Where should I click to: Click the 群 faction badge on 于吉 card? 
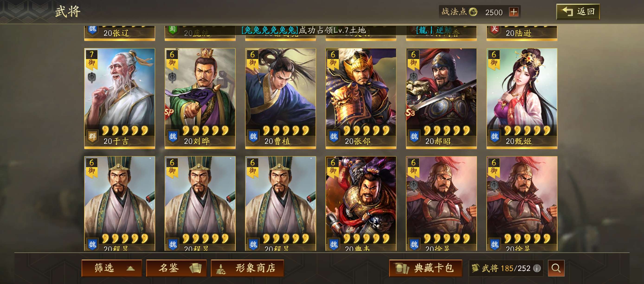(92, 136)
